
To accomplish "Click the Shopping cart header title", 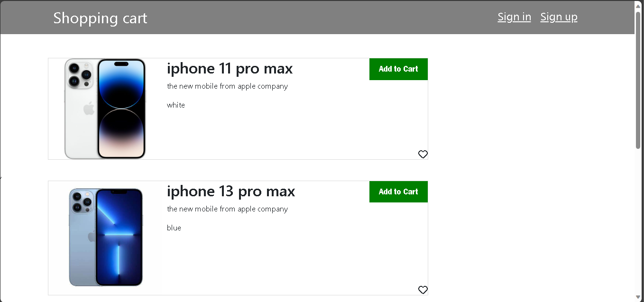I will [x=100, y=18].
